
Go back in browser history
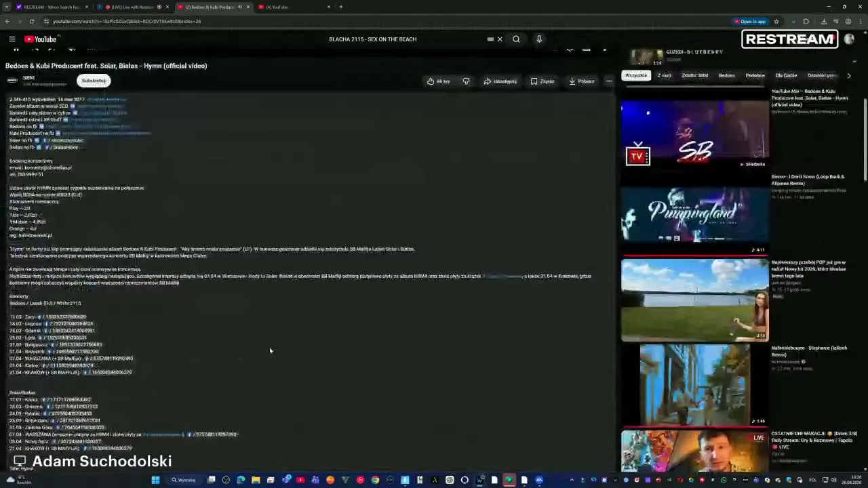click(x=7, y=21)
